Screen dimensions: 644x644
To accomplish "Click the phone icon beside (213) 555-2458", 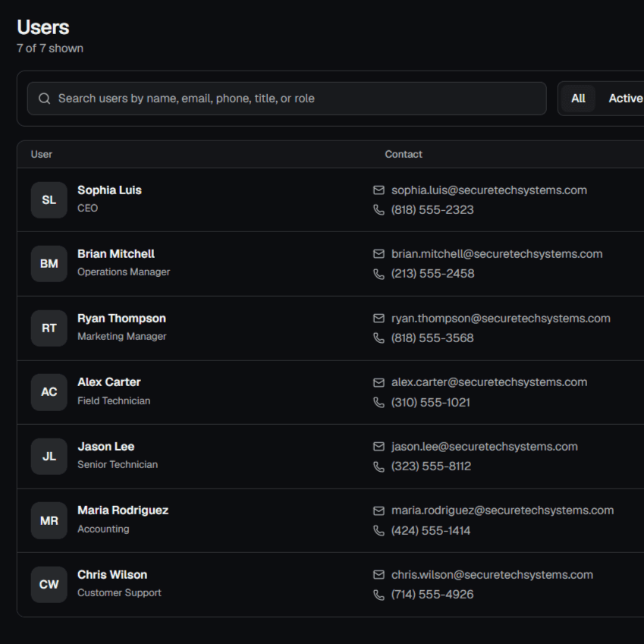I will 379,274.
